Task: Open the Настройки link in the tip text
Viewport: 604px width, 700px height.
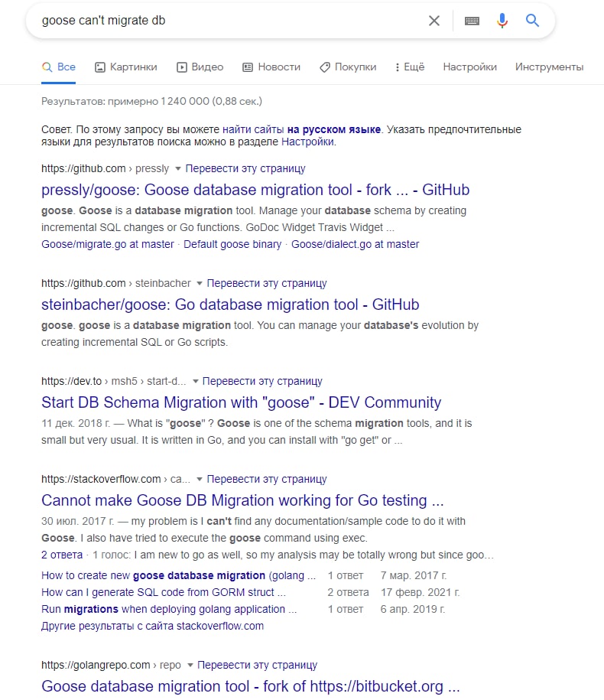Action: tap(307, 142)
